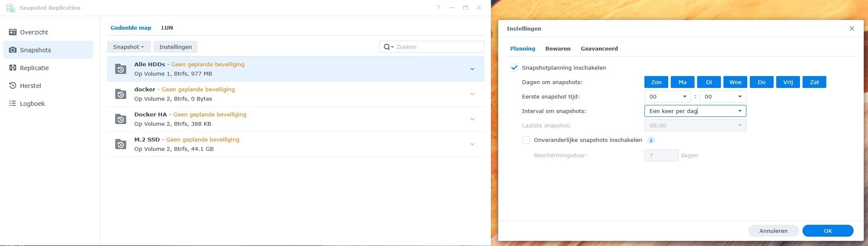Enable Onveranderlijke snapshots inschakelen checkbox
Viewport: 868px width, 246px height.
tap(526, 140)
